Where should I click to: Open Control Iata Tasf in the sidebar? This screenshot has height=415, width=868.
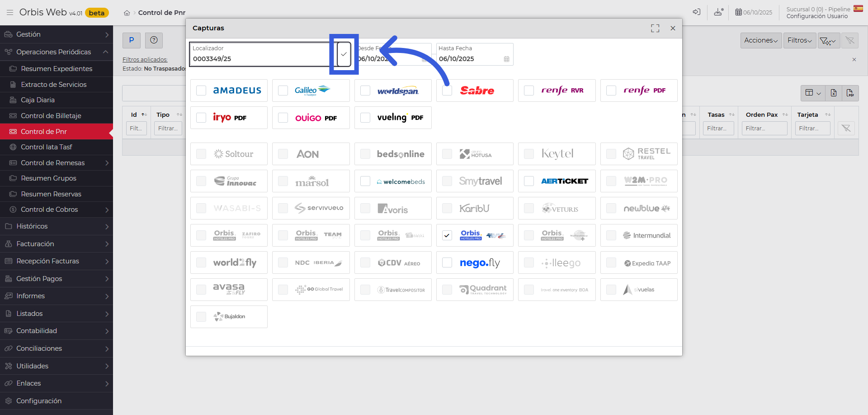pyautogui.click(x=57, y=147)
